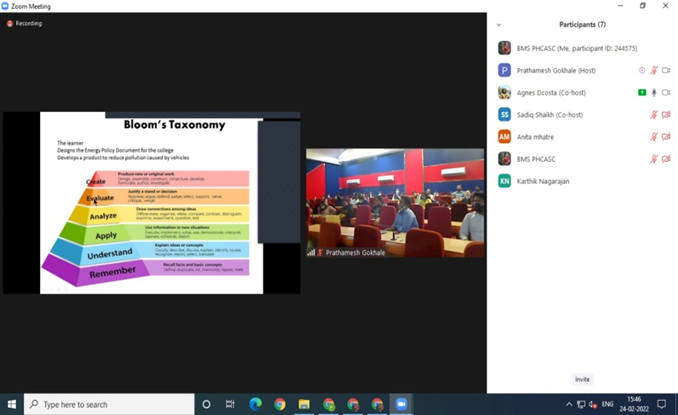Viewport: 678px width, 415px height.
Task: Click Agnes Dcosta's green screen-share icon
Action: [x=642, y=92]
